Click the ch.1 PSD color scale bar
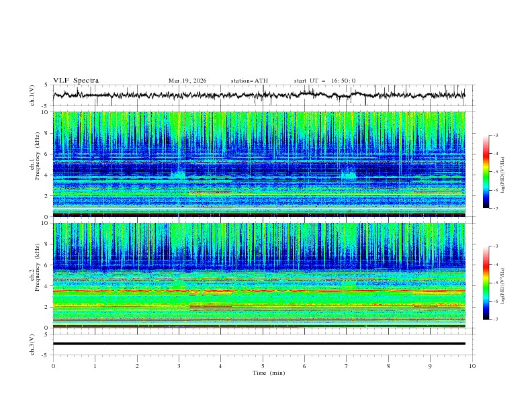532x411 pixels. [486, 172]
